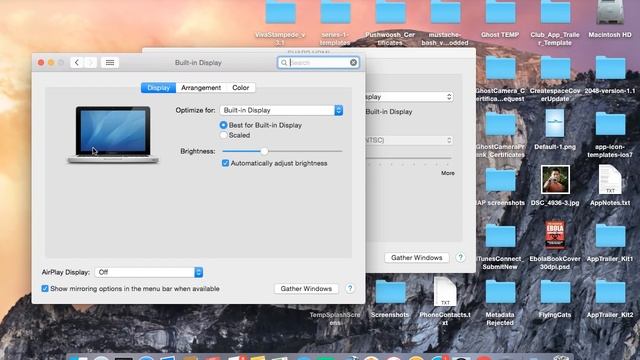640x360 pixels.
Task: Open help in the Built-in Display window
Action: (x=350, y=288)
